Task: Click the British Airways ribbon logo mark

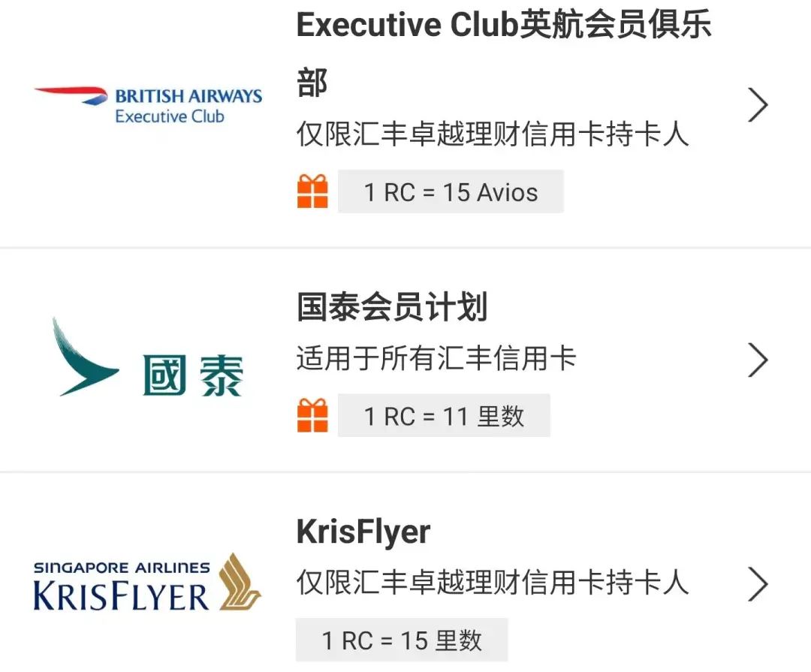Action: (x=71, y=94)
